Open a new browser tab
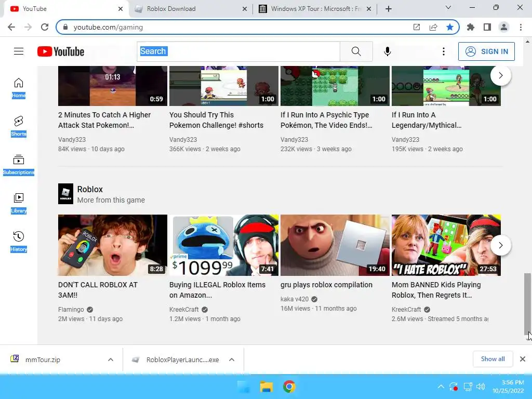 click(x=389, y=9)
